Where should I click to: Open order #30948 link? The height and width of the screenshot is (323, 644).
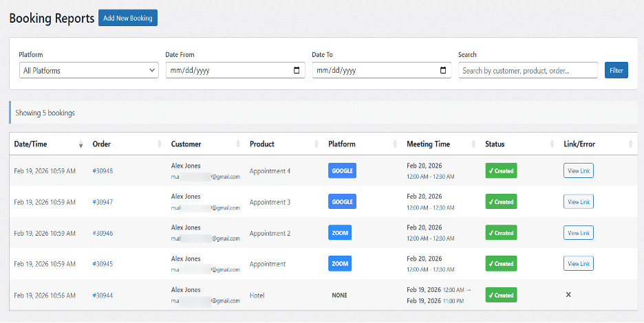103,170
